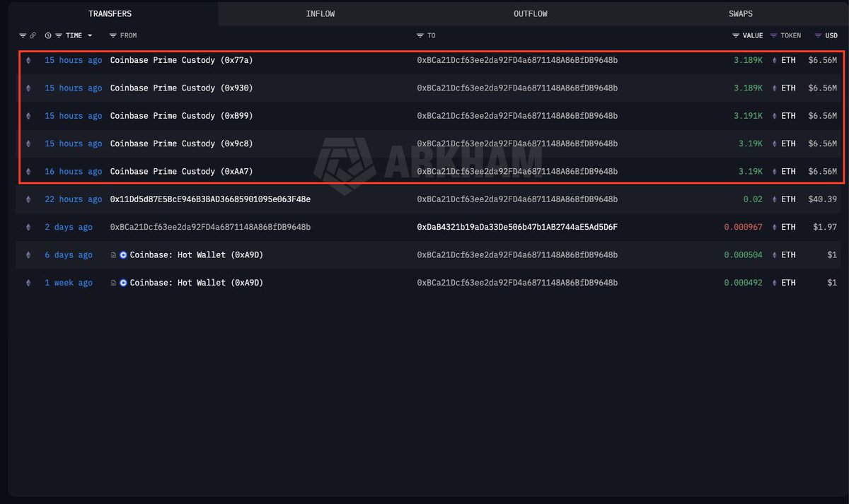The width and height of the screenshot is (849, 504).
Task: Open the VALUE column filter icon
Action: (x=736, y=35)
